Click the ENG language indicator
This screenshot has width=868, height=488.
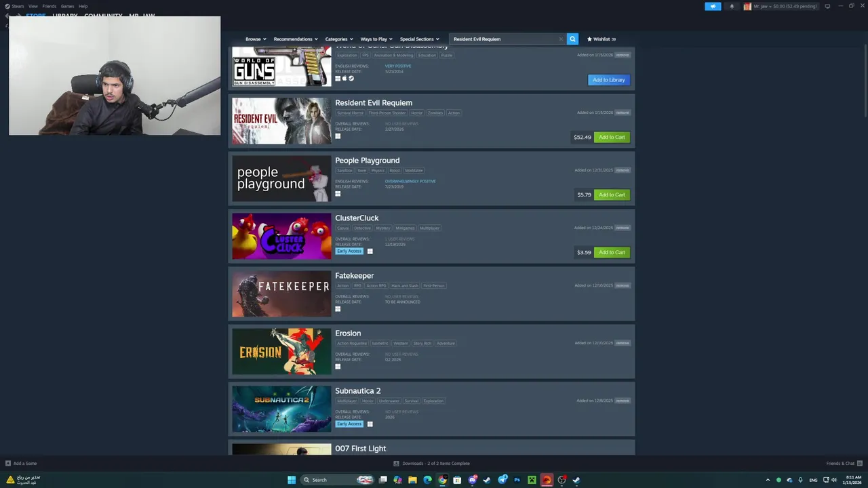click(813, 480)
